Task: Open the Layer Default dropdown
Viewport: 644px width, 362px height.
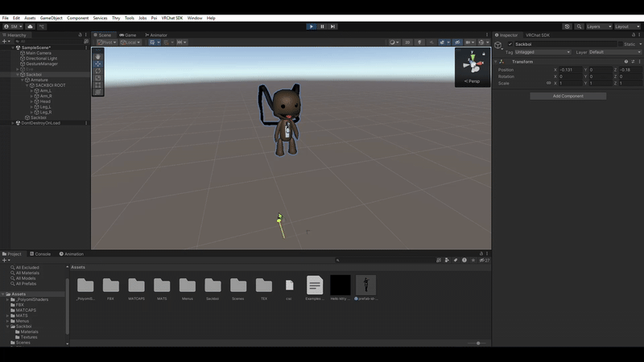Action: pos(615,52)
